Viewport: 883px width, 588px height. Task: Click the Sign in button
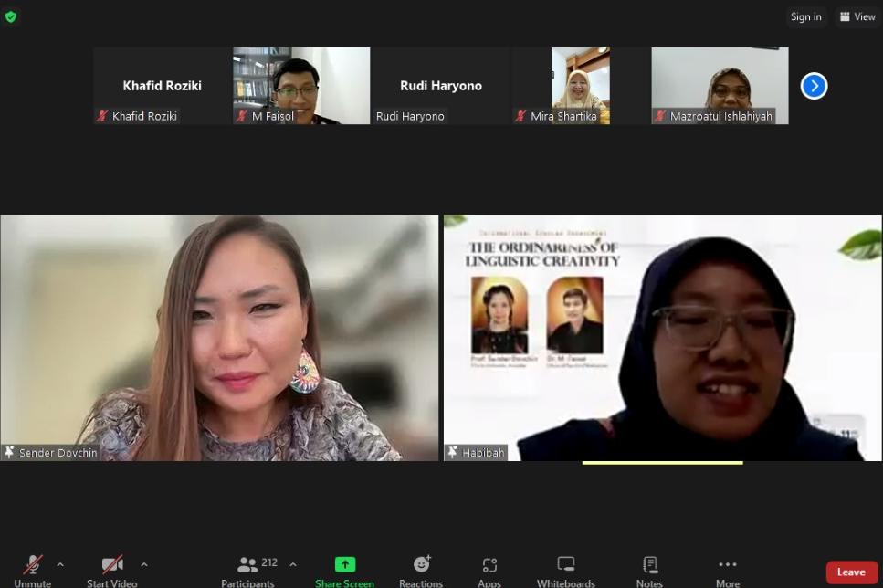coord(805,16)
